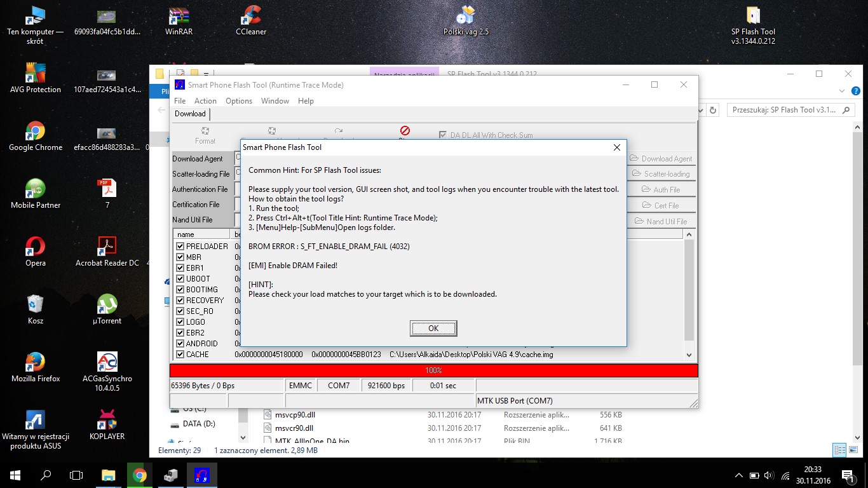
Task: Click OK in the error dialog
Action: click(433, 329)
